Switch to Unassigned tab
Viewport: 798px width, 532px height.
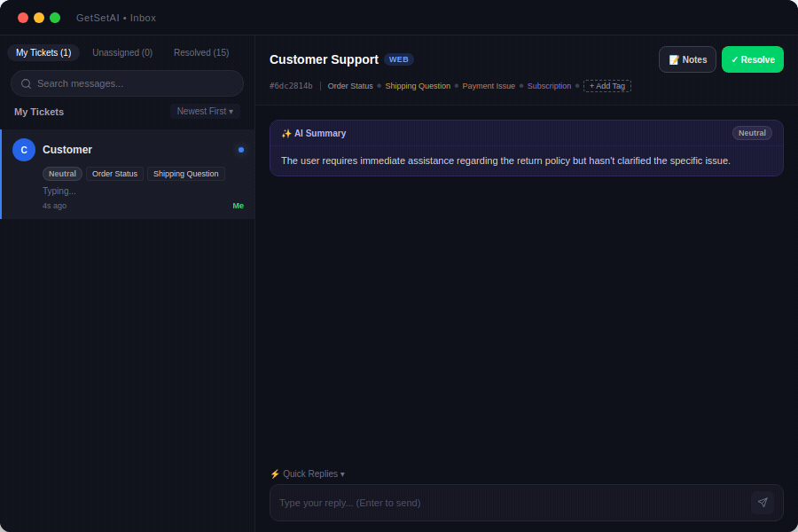click(122, 52)
